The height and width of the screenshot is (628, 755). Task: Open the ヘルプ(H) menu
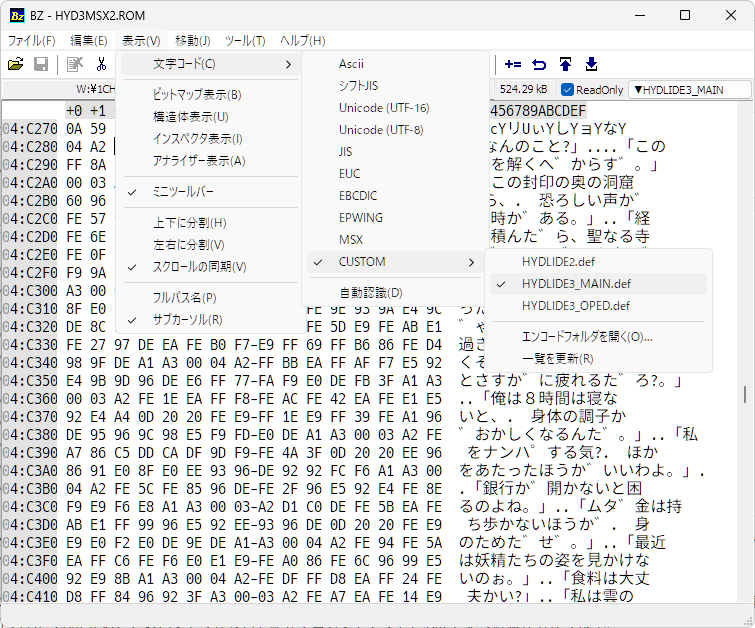point(302,41)
